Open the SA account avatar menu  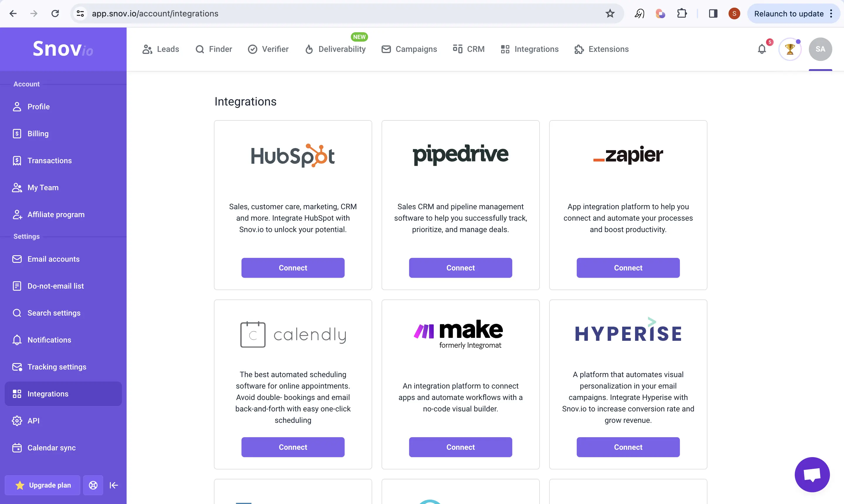pyautogui.click(x=820, y=49)
